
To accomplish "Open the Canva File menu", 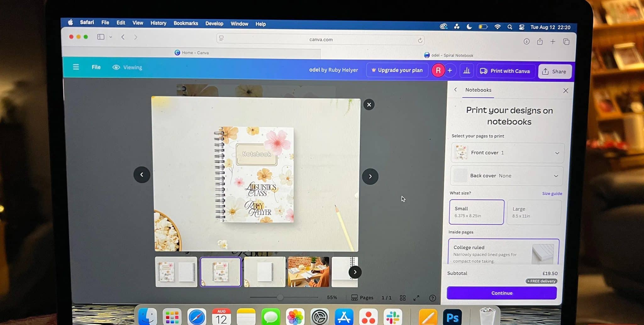I will pos(96,67).
